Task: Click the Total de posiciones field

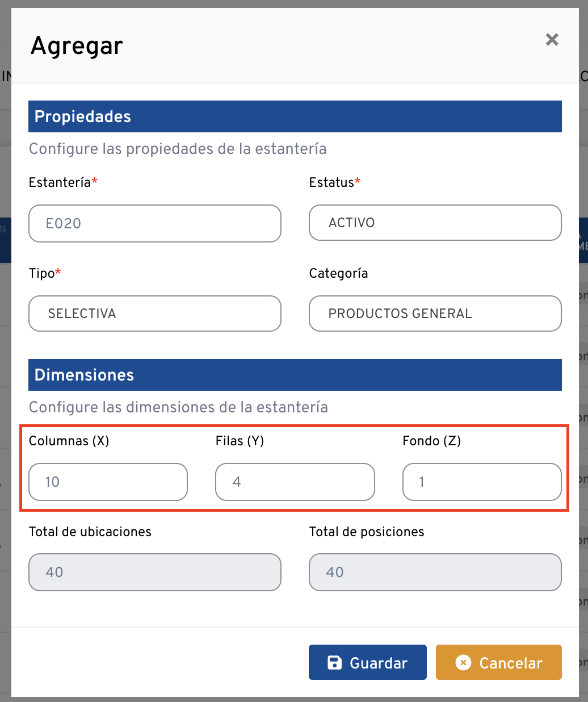Action: pos(435,572)
